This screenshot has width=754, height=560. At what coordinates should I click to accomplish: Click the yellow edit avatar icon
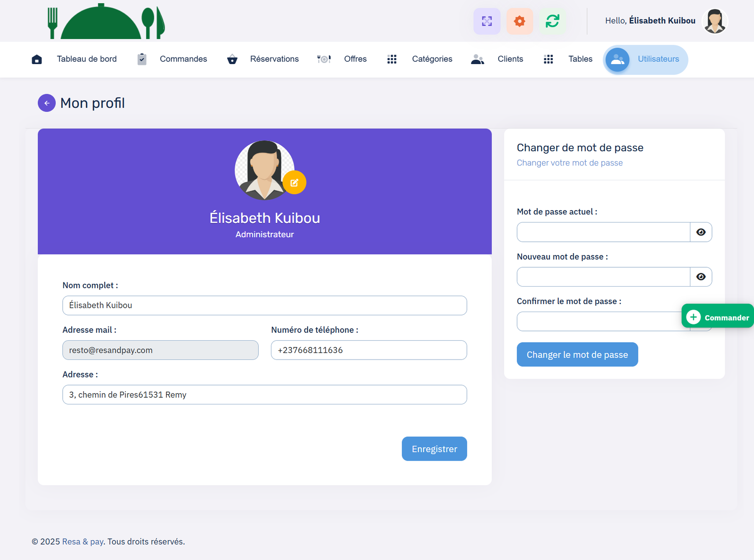coord(295,183)
